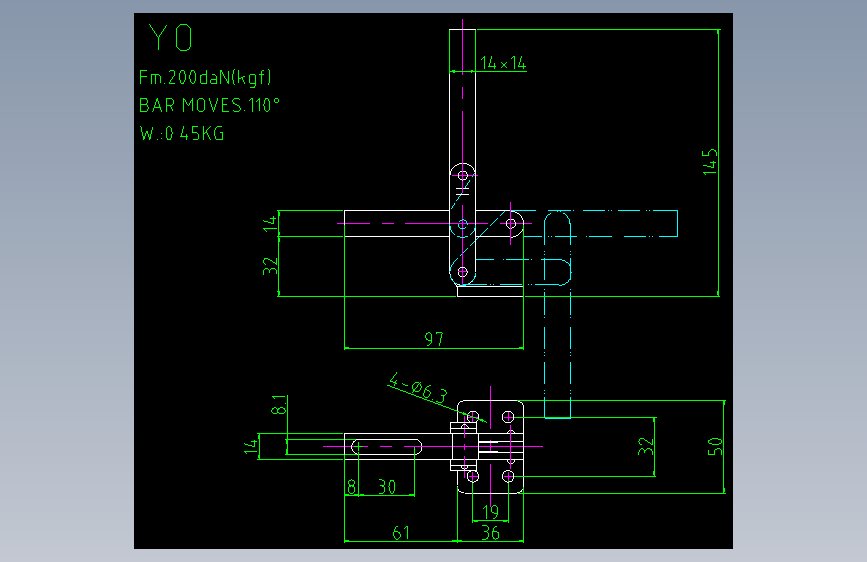Select the "14" dimension next to "8.1"
Screen dimensions: 867x562
coord(251,446)
